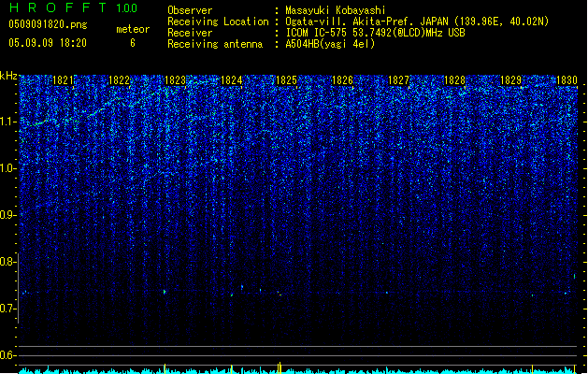Click the 0.8 frequency axis label
Screen dimensions: 588x374
click(x=7, y=262)
